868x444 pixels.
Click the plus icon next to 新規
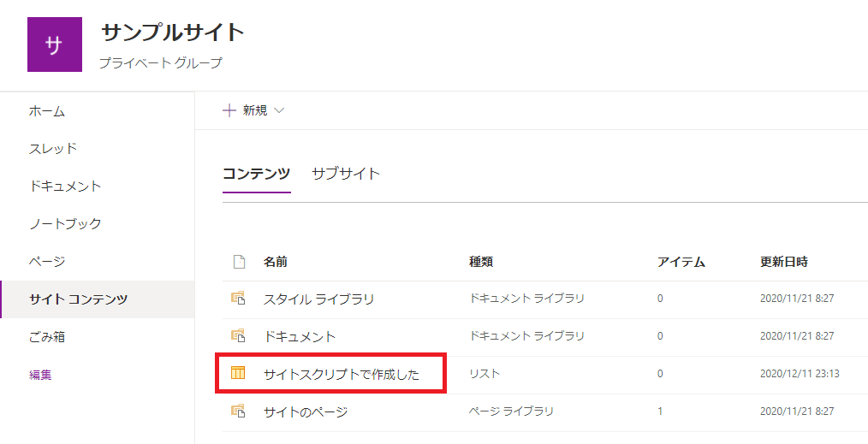coord(229,110)
